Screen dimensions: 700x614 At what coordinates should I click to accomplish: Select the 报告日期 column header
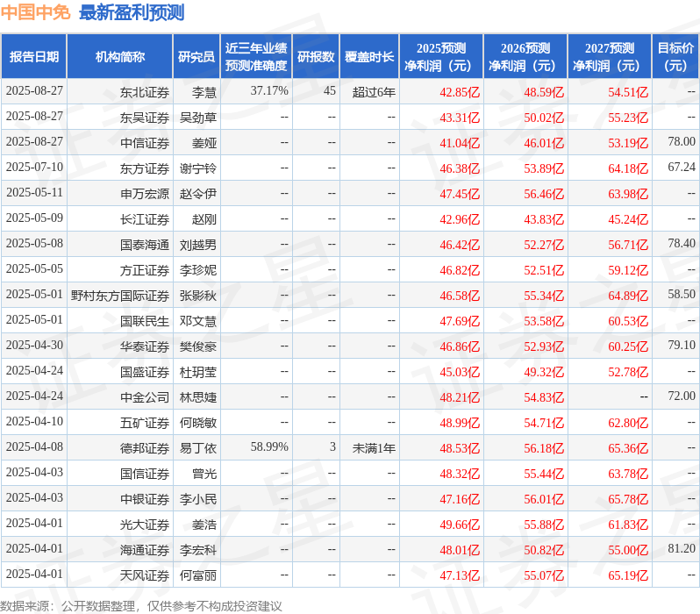pyautogui.click(x=34, y=57)
